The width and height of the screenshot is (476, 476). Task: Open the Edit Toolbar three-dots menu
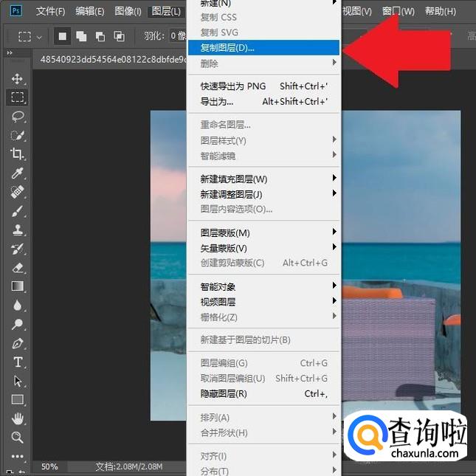pyautogui.click(x=17, y=456)
